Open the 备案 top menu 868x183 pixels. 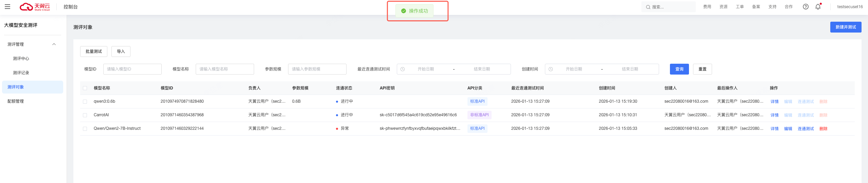[x=756, y=7]
